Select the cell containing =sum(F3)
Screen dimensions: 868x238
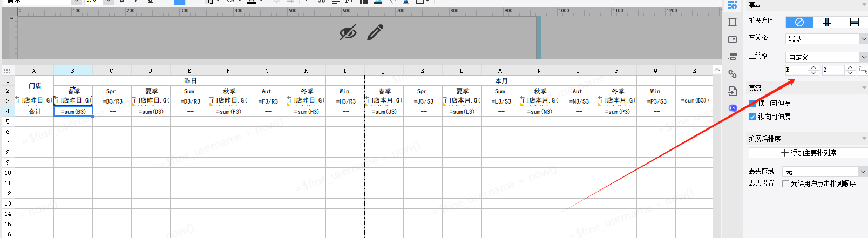coord(228,111)
